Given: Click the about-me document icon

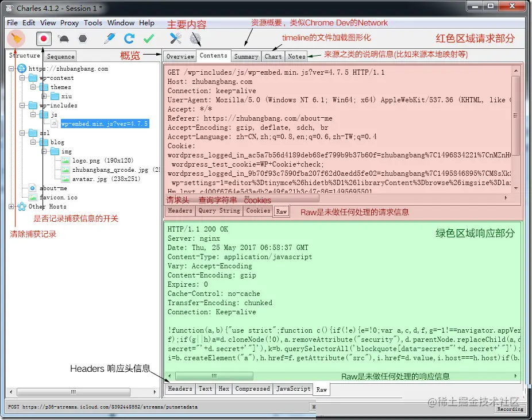Looking at the screenshot, I should click(x=33, y=188).
